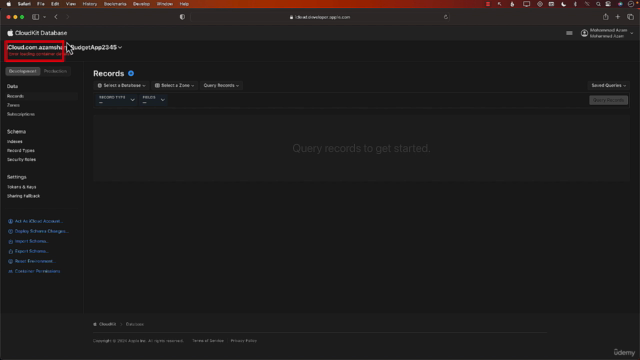The height and width of the screenshot is (360, 640).
Task: Expand the Query Records type dropdown
Action: click(221, 85)
